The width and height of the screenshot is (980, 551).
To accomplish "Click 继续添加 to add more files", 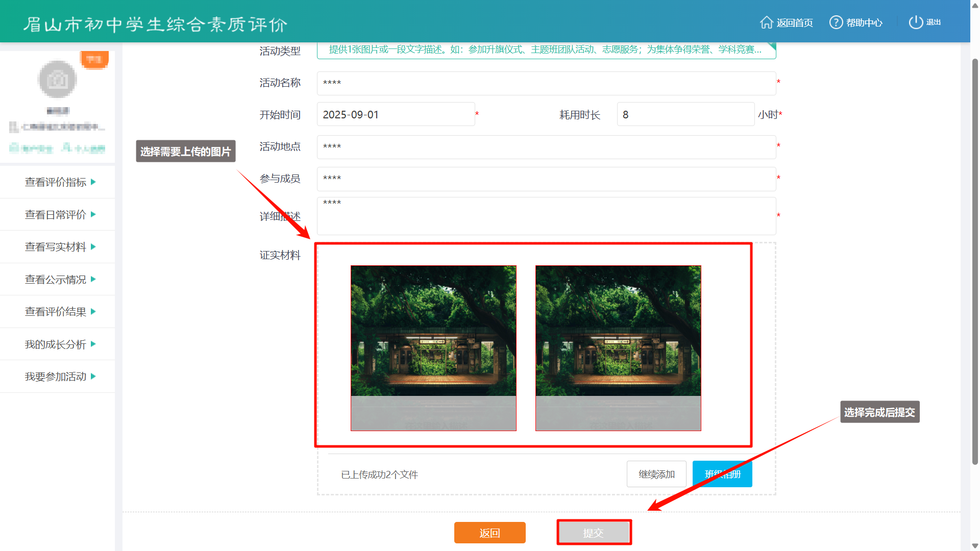I will (x=656, y=474).
